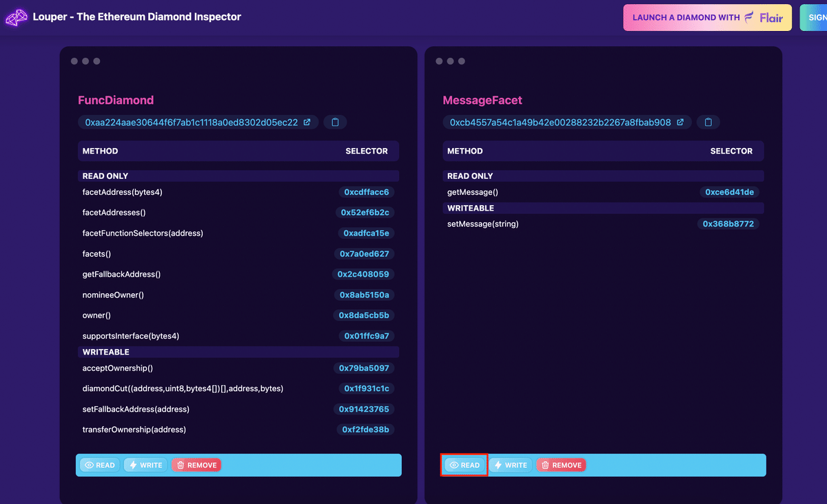Image resolution: width=827 pixels, height=504 pixels.
Task: Select the owner() method
Action: tap(96, 315)
